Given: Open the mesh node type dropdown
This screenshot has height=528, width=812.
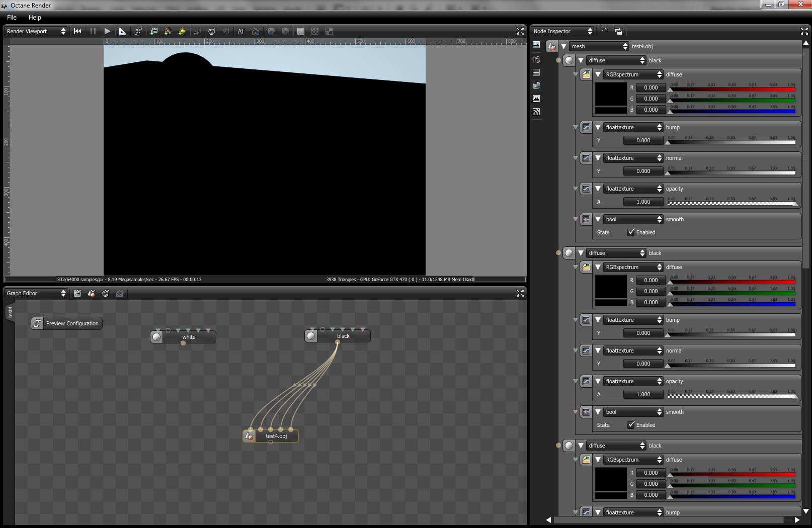Looking at the screenshot, I should click(600, 46).
